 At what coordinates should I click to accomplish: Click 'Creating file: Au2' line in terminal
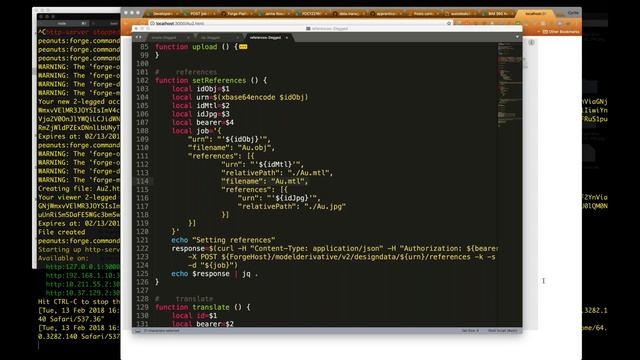click(79, 189)
